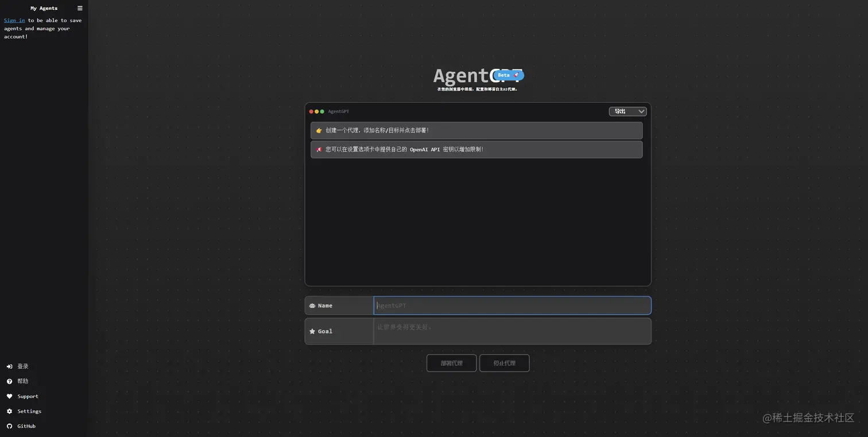The width and height of the screenshot is (868, 437).
Task: Click the green window dot
Action: [322, 111]
